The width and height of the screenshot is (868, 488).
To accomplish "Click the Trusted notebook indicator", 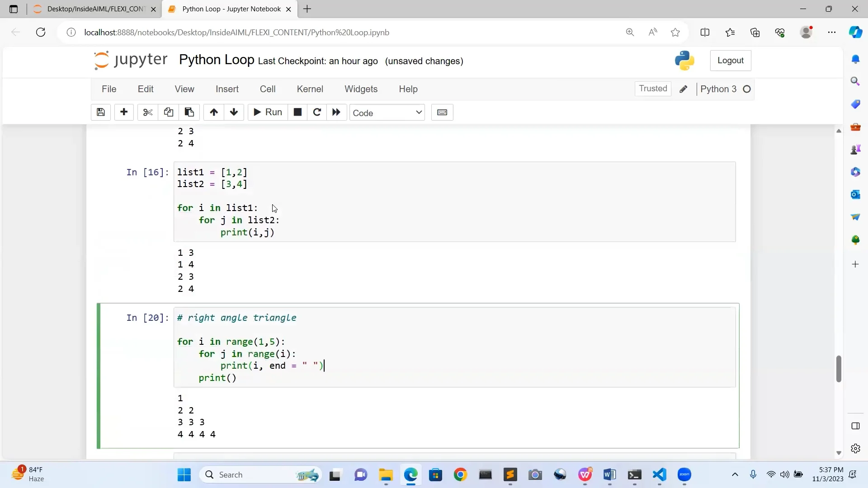I will [653, 89].
